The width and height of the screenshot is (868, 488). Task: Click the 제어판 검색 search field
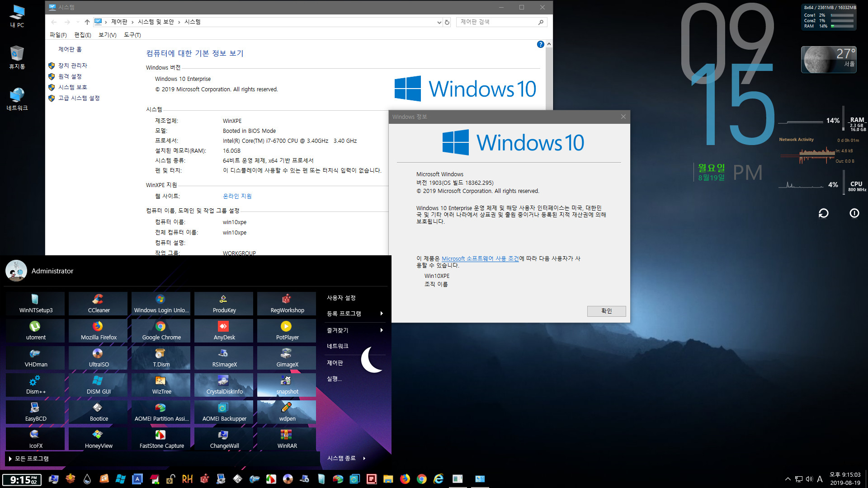coord(501,22)
